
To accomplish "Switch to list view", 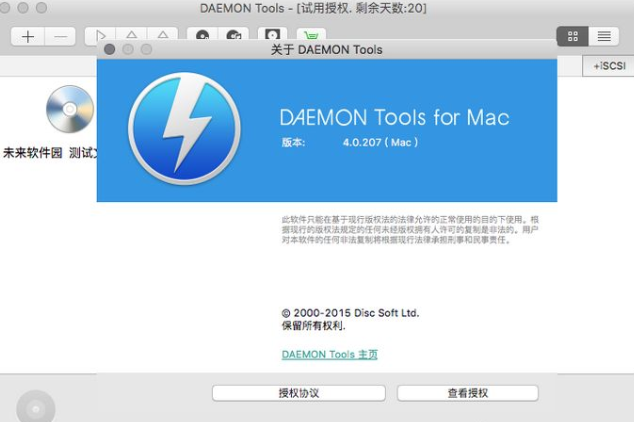I will [x=604, y=36].
